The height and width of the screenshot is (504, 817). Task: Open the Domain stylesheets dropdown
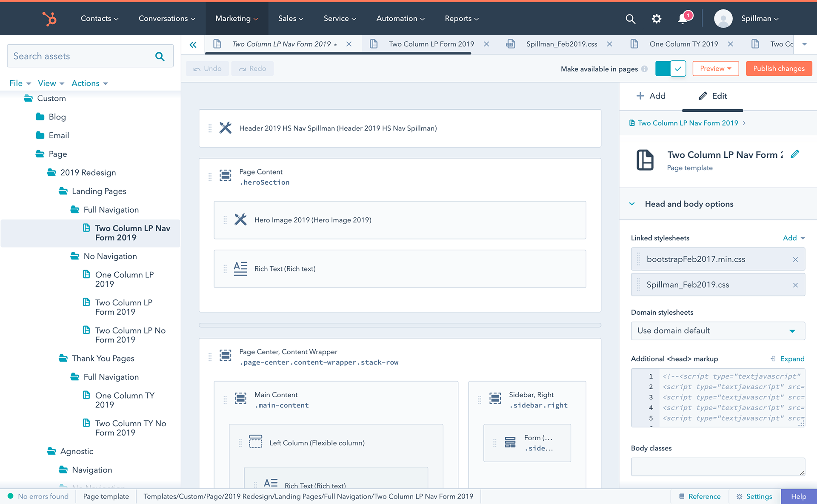(718, 331)
